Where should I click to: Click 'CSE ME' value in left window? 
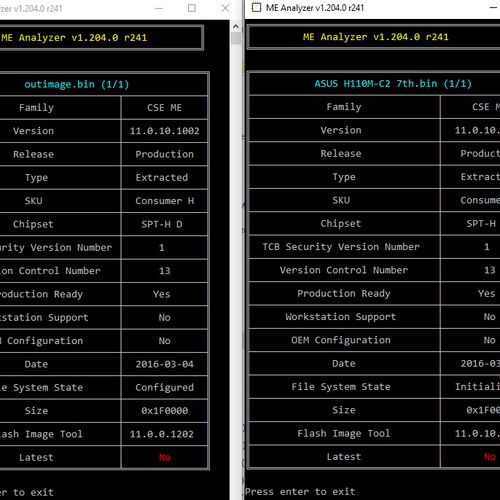pos(164,108)
